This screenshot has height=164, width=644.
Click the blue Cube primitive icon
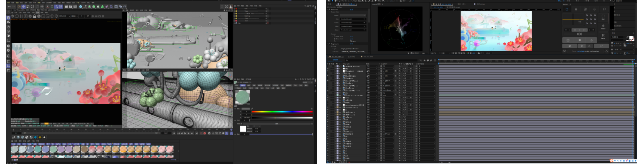pyautogui.click(x=81, y=6)
